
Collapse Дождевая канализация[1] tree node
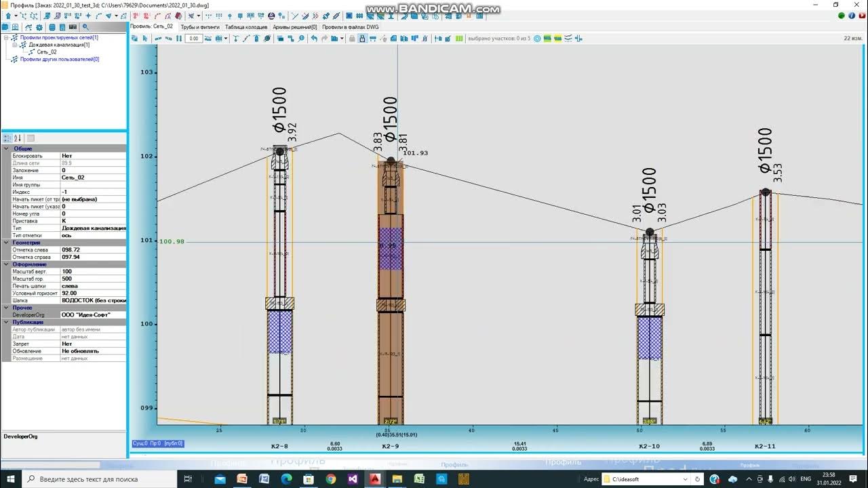14,45
